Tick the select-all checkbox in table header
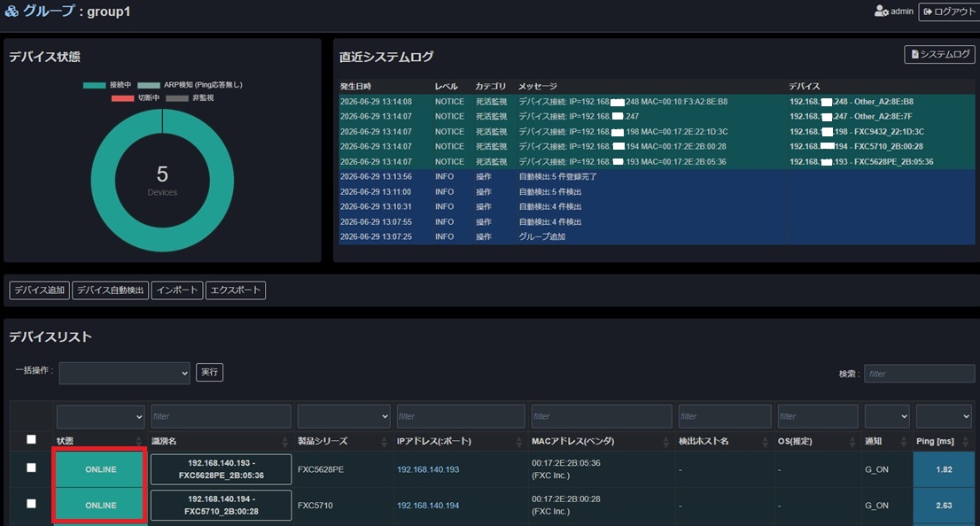The image size is (980, 526). click(x=31, y=439)
